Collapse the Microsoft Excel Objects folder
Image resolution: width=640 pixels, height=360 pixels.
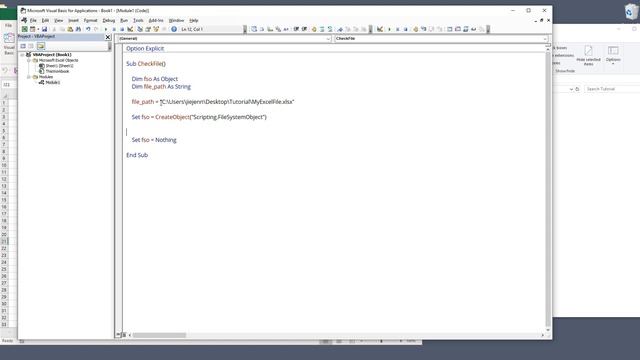coord(29,60)
